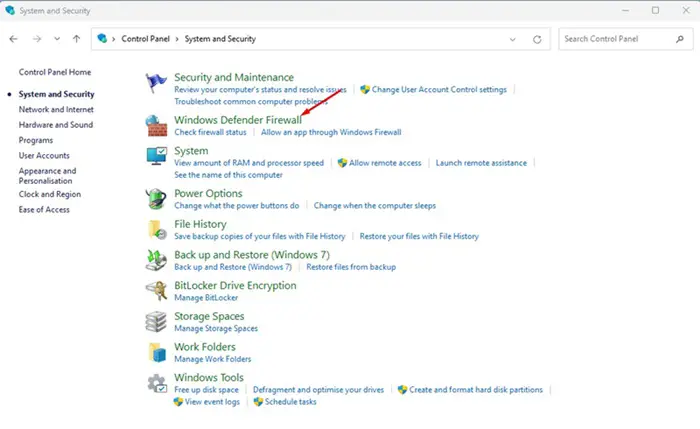Select System and Security in sidebar
Viewport: 700px width, 429px height.
(x=56, y=94)
